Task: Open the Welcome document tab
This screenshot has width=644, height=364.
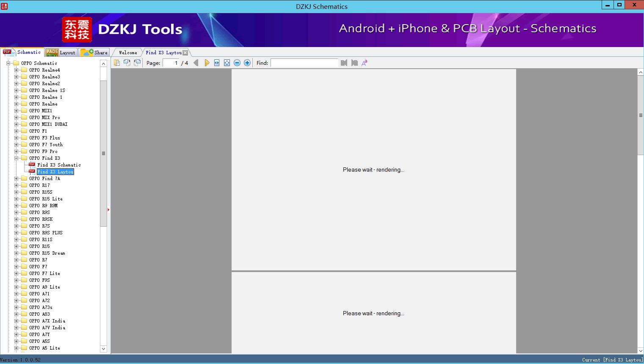Action: click(x=127, y=53)
